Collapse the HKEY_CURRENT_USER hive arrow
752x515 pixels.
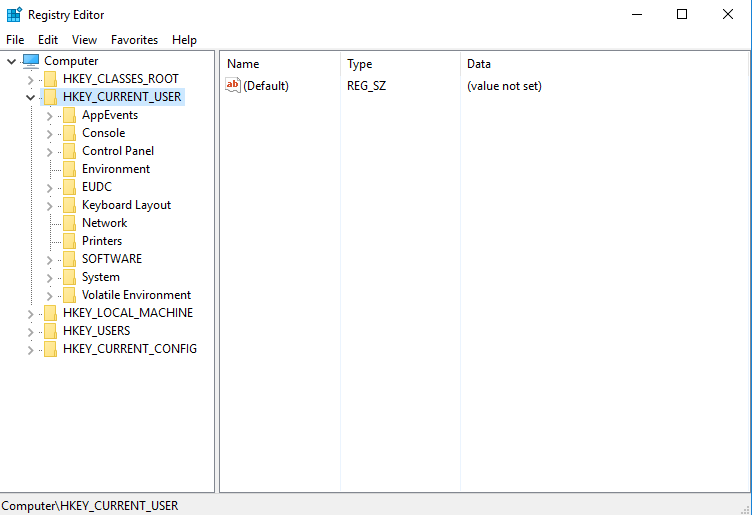[x=30, y=98]
